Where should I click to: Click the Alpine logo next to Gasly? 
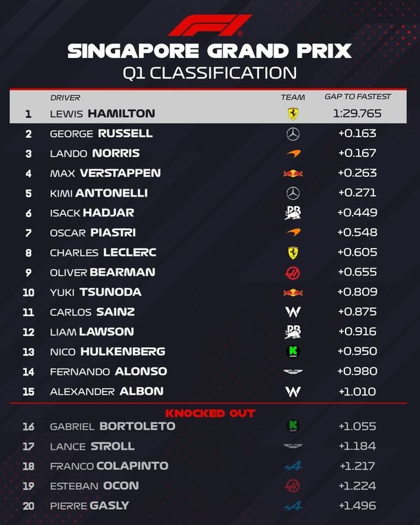click(x=293, y=506)
